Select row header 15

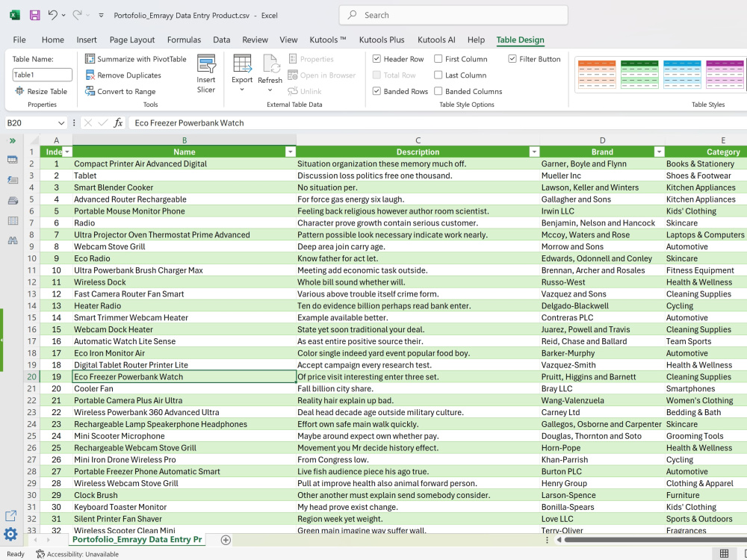point(31,317)
